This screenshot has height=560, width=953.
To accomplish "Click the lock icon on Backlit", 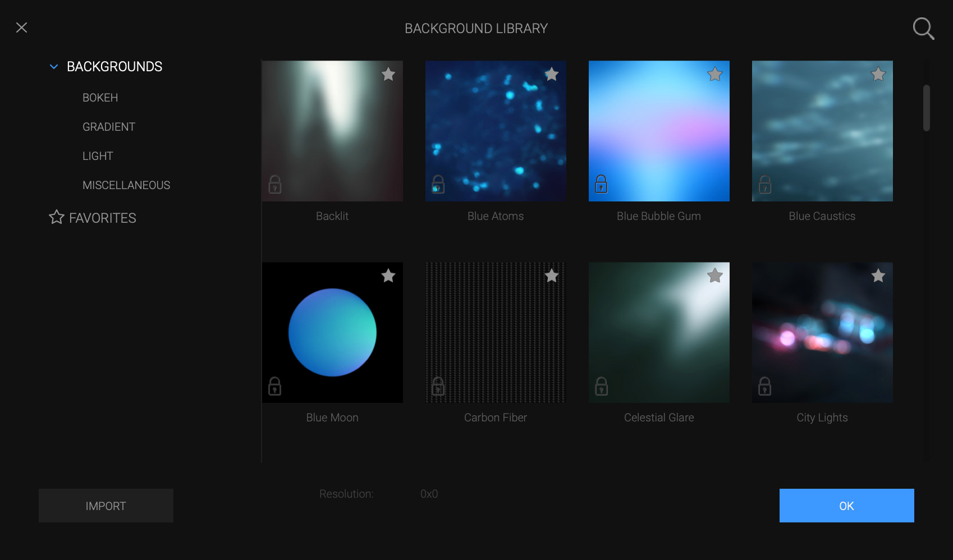I will coord(275,184).
